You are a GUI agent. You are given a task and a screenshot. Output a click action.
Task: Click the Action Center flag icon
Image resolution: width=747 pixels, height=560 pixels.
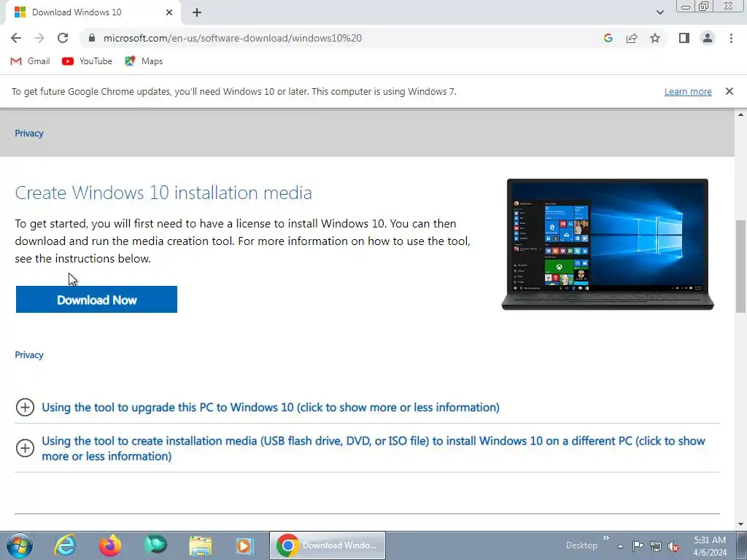pyautogui.click(x=638, y=545)
